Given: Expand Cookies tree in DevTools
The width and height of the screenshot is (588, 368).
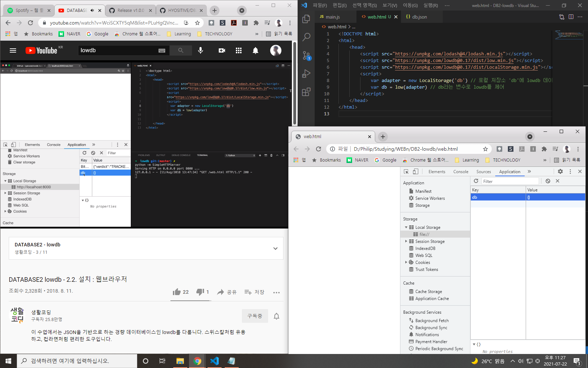Looking at the screenshot, I should click(x=406, y=263).
